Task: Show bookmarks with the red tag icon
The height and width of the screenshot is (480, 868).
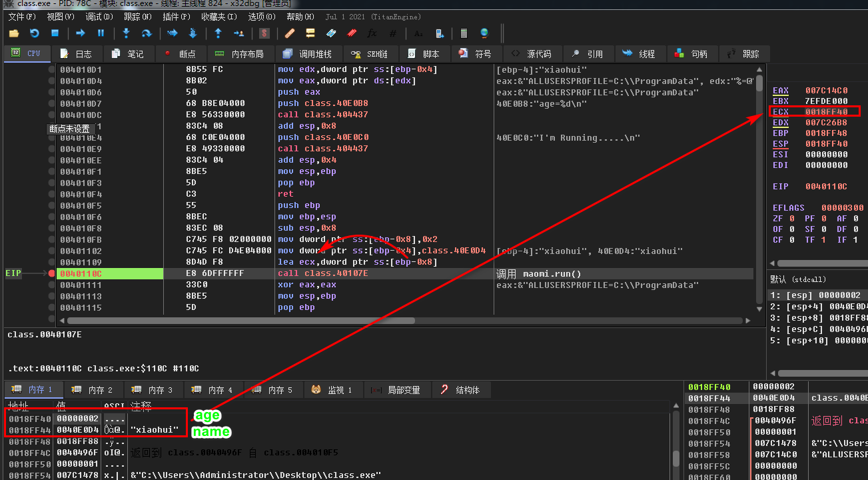Action: (352, 33)
